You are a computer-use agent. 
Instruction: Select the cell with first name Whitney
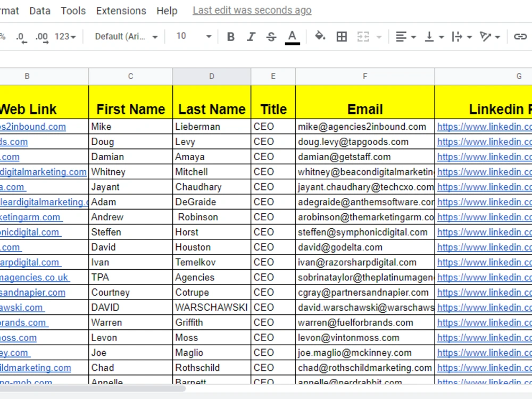point(131,172)
